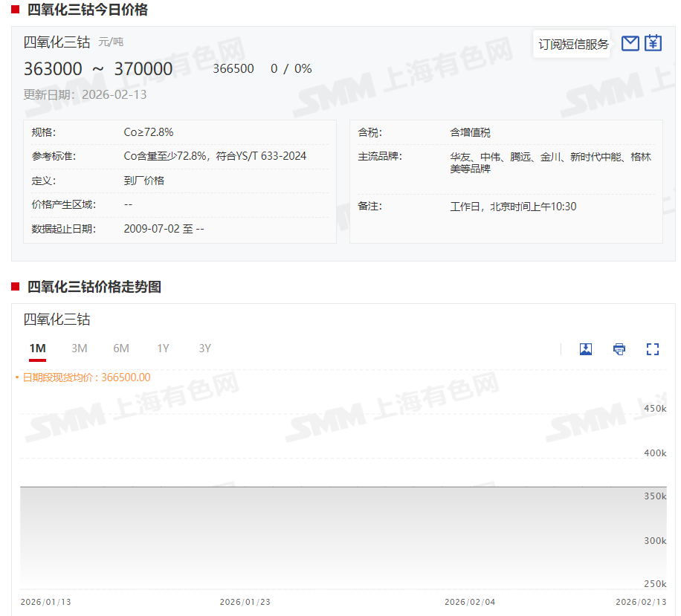Click the 2026/01/13 start date label

(46, 602)
